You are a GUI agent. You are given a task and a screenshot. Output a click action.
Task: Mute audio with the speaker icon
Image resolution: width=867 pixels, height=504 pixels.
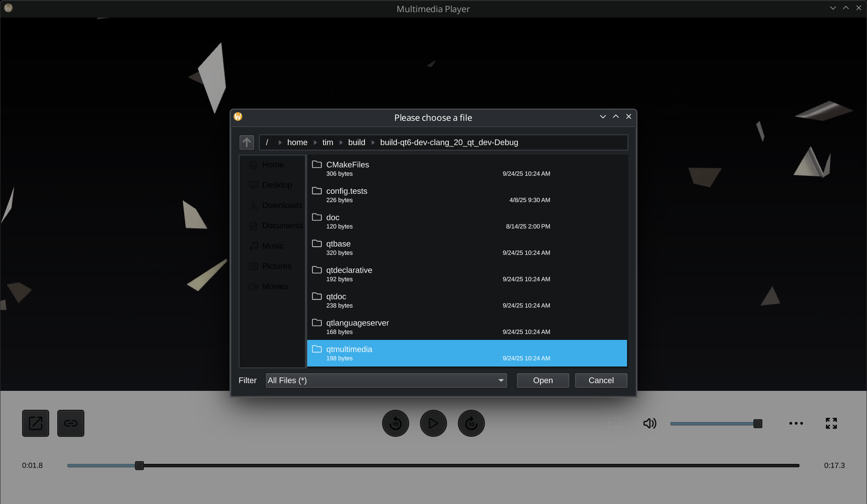(x=650, y=423)
